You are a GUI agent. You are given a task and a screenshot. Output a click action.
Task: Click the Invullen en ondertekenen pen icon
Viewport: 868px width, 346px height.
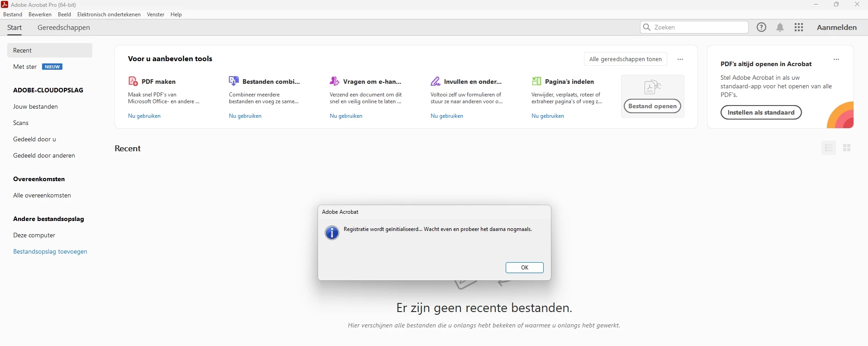click(436, 82)
